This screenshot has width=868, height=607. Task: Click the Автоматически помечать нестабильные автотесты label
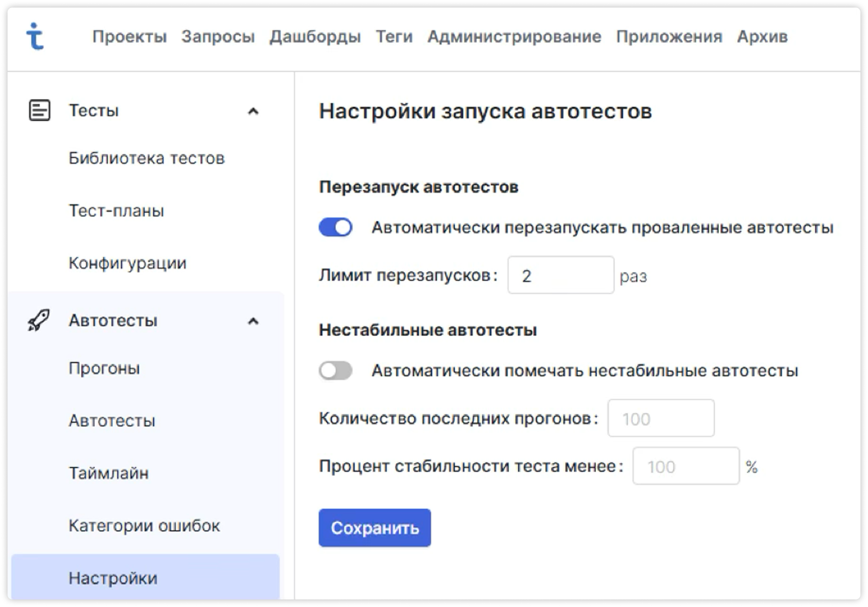click(x=585, y=370)
